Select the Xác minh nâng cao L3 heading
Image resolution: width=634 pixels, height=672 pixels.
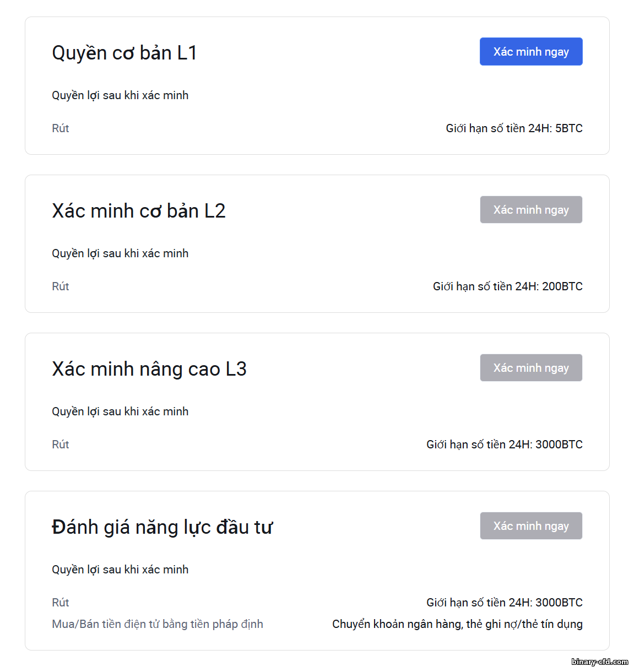149,369
